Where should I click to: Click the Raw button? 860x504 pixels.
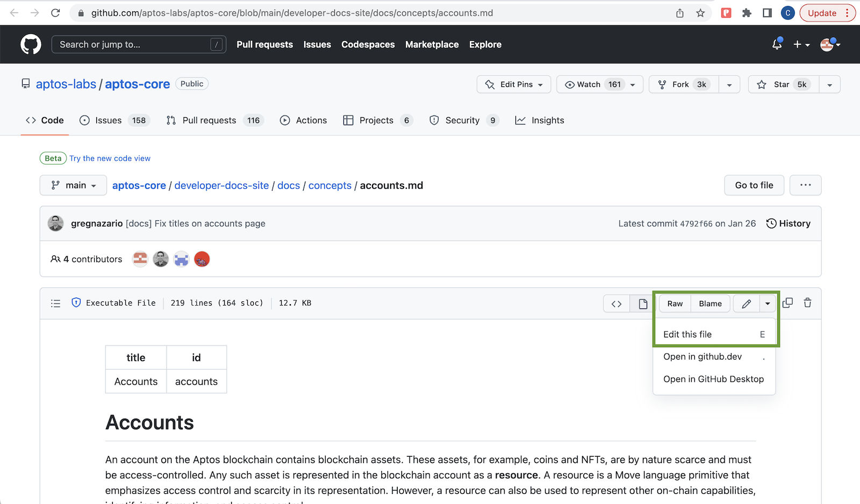tap(675, 304)
